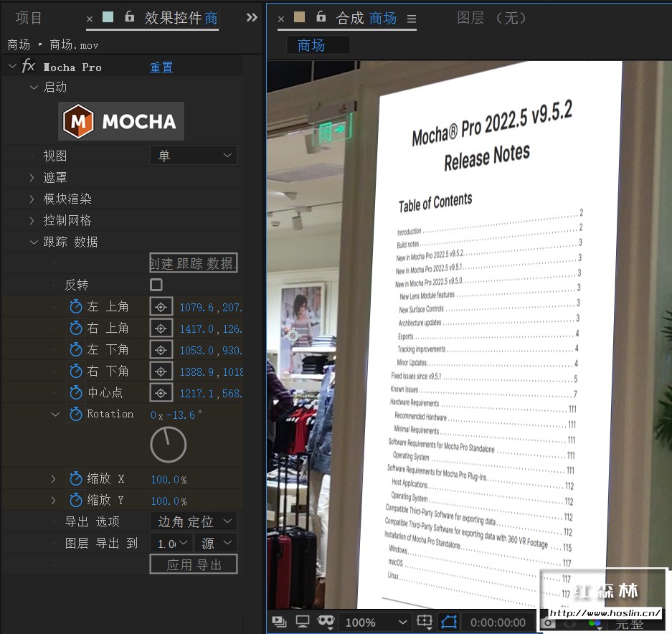The image size is (672, 634).
Task: Click Rotation angle dial
Action: pyautogui.click(x=169, y=445)
